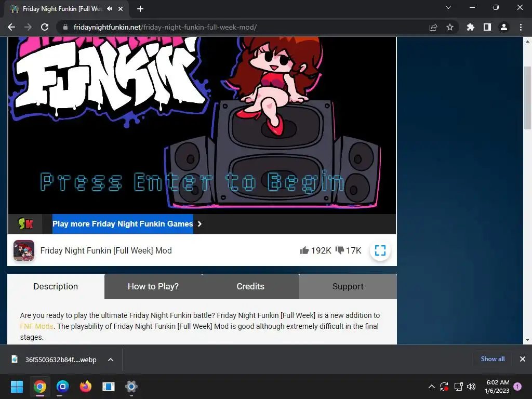
Task: Play more Friday Night Funkin Games
Action: (x=123, y=224)
